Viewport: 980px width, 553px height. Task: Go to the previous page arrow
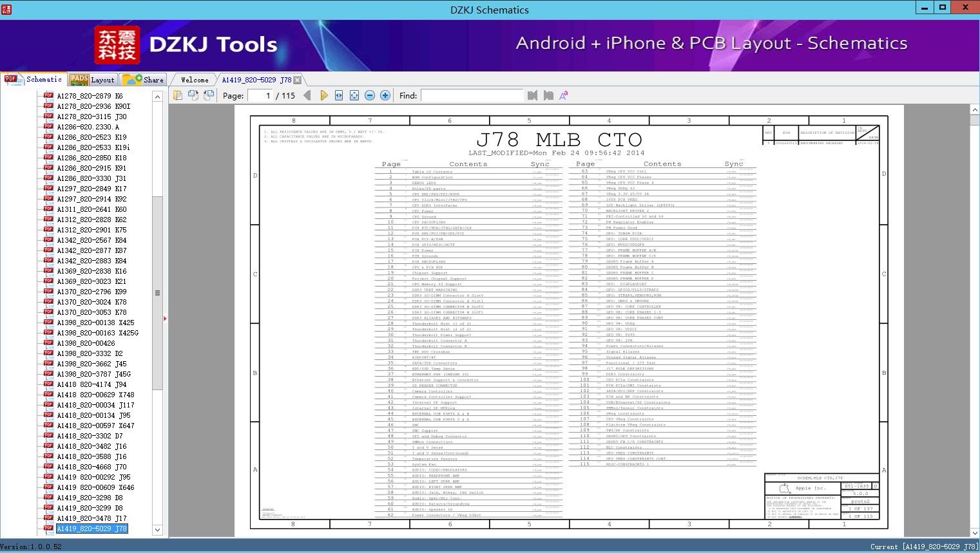click(307, 95)
